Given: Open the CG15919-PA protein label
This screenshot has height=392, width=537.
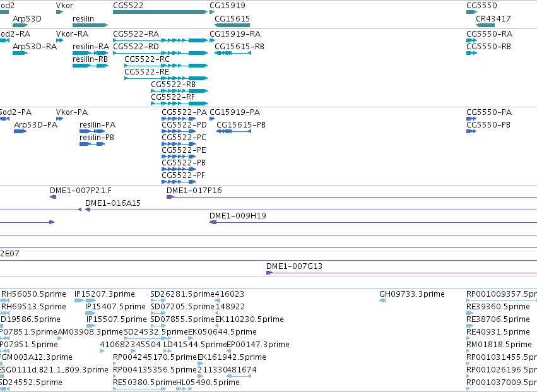Looking at the screenshot, I should [235, 112].
